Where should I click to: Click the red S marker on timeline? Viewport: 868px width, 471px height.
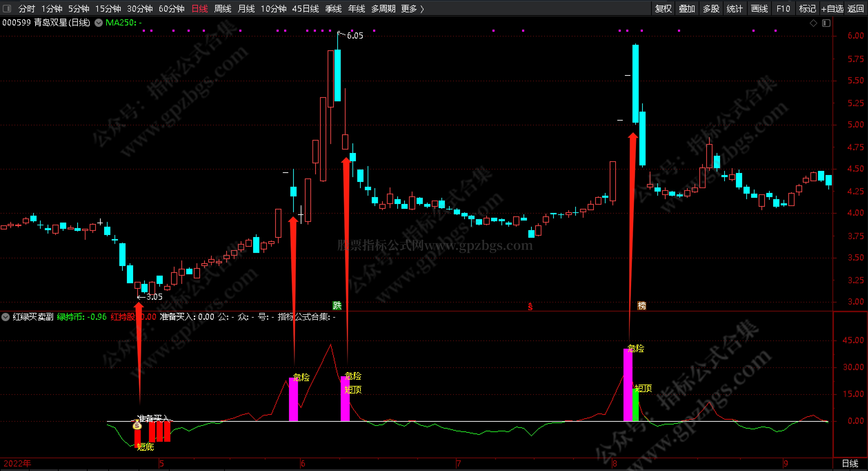(530, 306)
